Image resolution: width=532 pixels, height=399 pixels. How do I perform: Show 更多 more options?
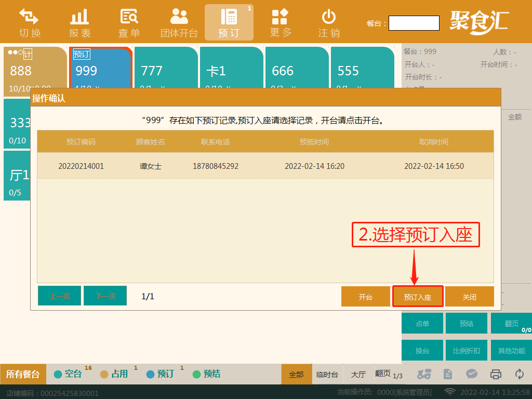[280, 22]
